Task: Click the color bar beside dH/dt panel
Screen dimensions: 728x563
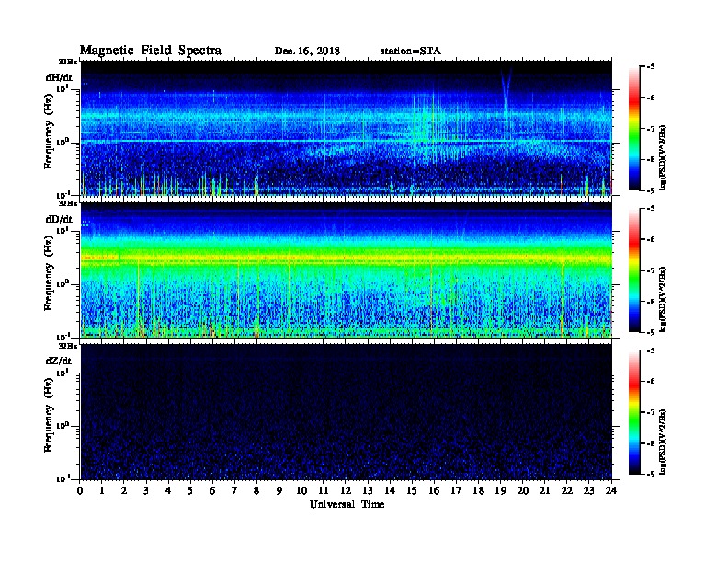Action: 633,129
